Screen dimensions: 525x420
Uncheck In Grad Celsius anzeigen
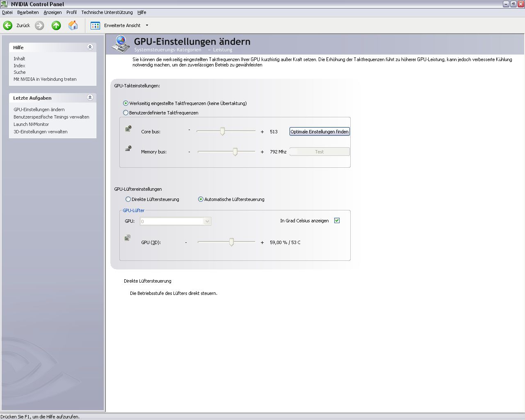pos(337,221)
